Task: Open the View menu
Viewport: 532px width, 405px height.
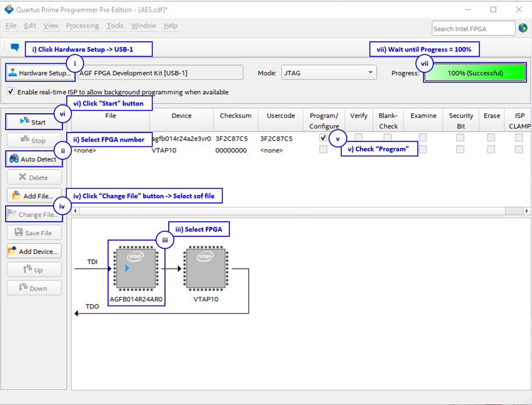Action: pos(51,26)
